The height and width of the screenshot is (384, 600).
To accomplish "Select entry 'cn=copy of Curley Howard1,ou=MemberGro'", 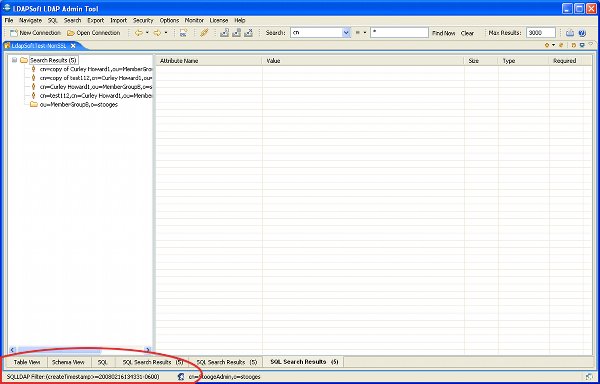I will [96, 69].
